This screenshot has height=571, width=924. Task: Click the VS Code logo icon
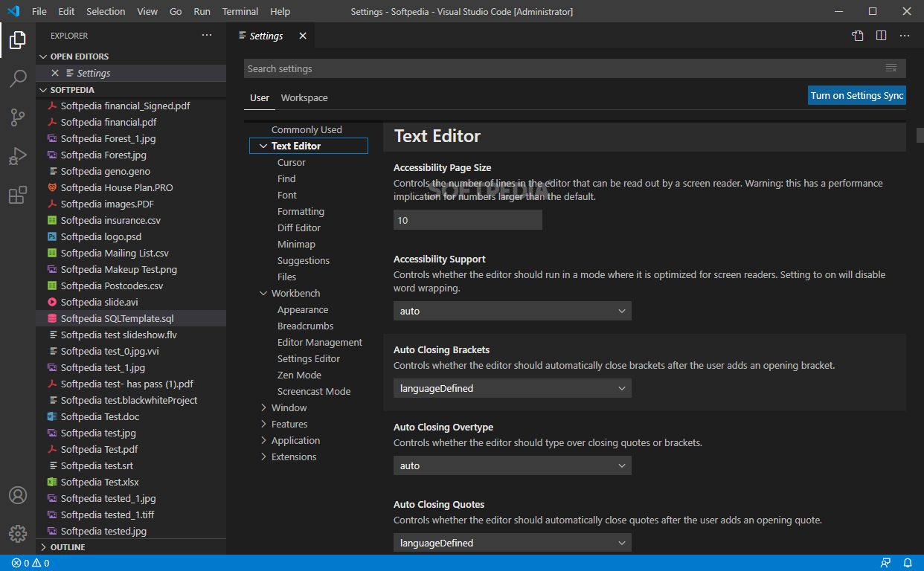13,11
